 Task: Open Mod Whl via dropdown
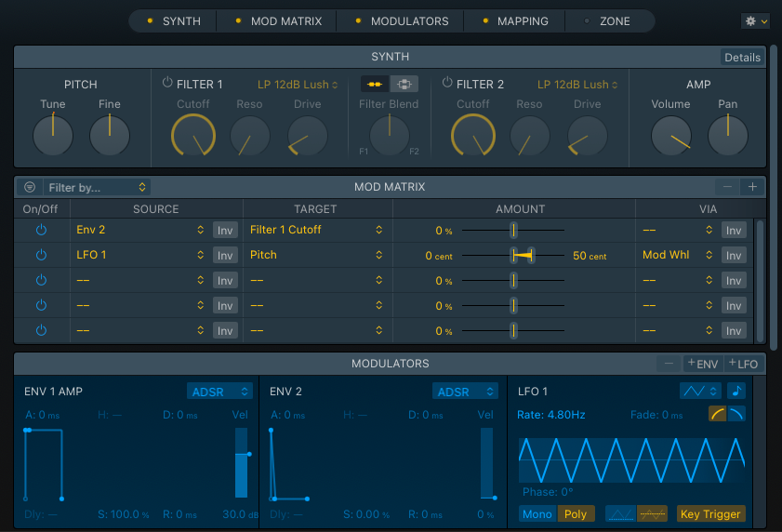pyautogui.click(x=678, y=255)
